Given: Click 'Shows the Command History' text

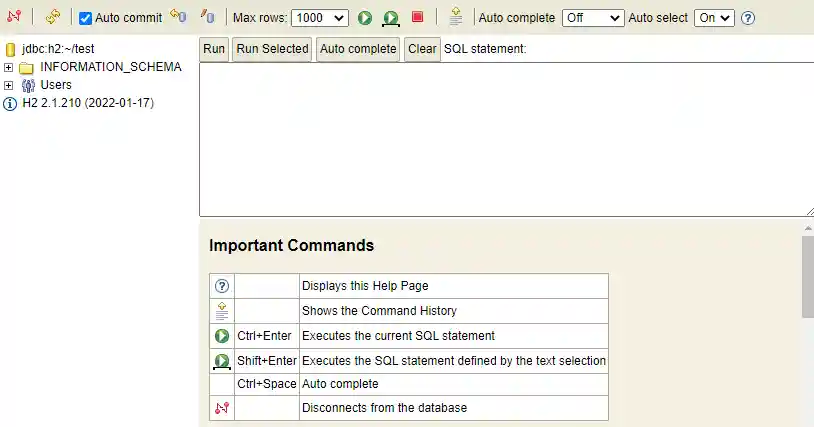Looking at the screenshot, I should [379, 311].
